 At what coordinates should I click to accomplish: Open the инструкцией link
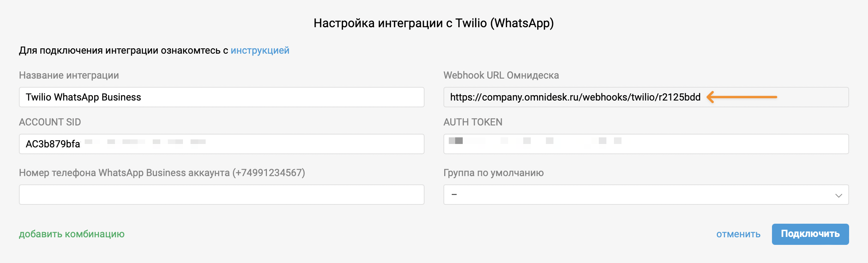tap(260, 50)
